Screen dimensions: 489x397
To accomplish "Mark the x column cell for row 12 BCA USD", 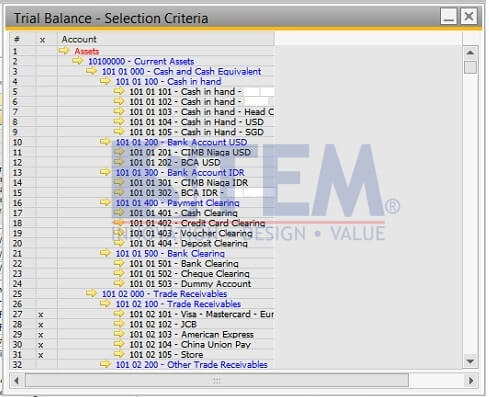I will [x=46, y=162].
